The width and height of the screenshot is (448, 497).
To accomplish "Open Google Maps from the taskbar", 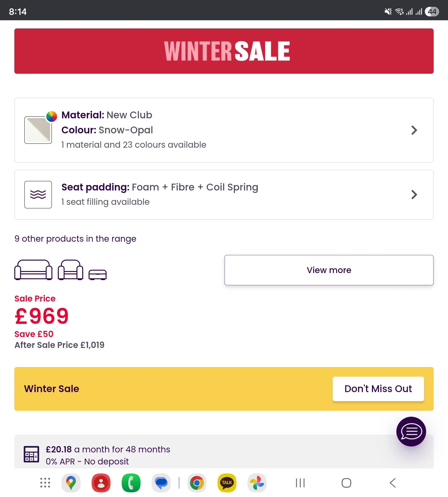I will 71,483.
